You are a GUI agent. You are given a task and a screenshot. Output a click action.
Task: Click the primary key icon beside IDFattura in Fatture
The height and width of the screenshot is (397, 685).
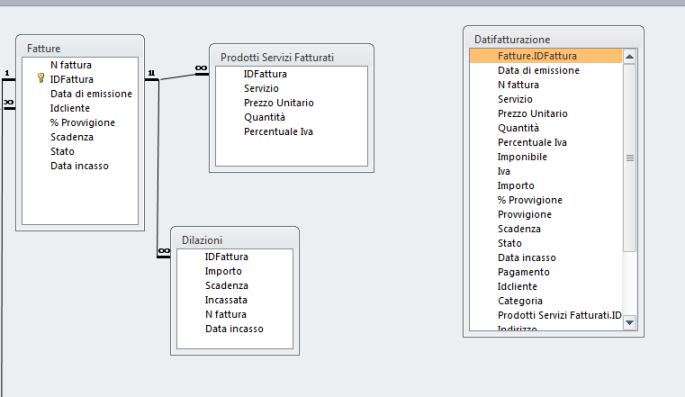click(x=41, y=79)
